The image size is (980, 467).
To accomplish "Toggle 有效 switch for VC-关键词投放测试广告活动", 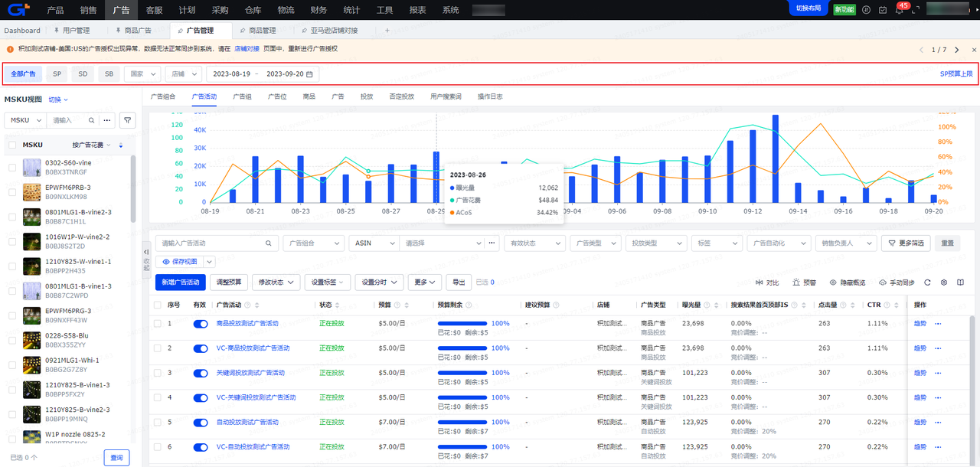I will 201,398.
